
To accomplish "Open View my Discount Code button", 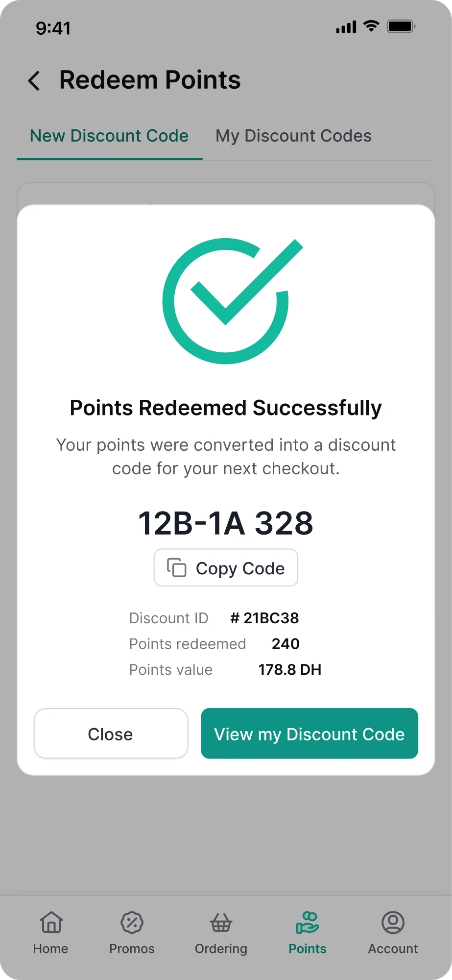I will [x=309, y=734].
